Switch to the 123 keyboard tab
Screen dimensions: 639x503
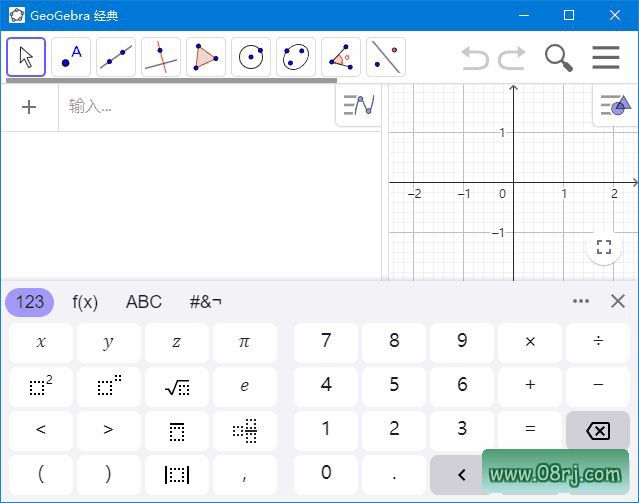[x=29, y=302]
